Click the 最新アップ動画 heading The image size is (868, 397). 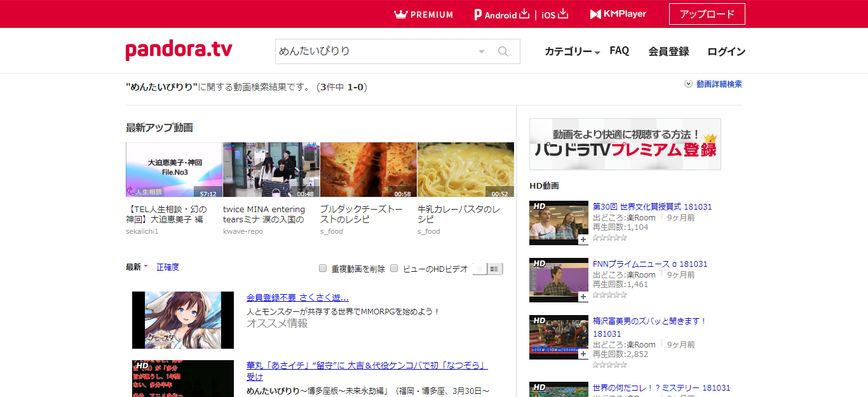159,128
